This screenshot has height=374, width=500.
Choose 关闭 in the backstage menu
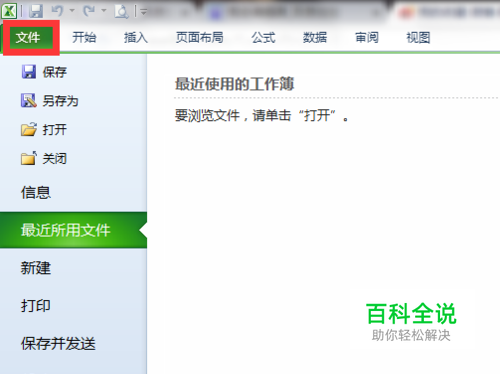(55, 159)
